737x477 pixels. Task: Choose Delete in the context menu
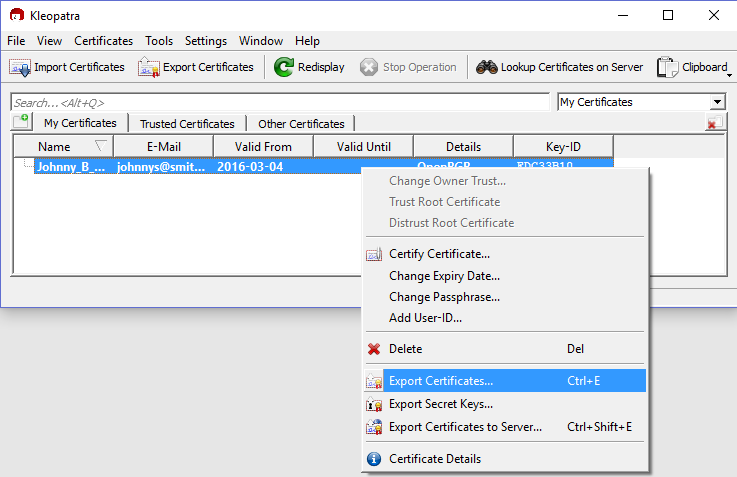pyautogui.click(x=505, y=349)
